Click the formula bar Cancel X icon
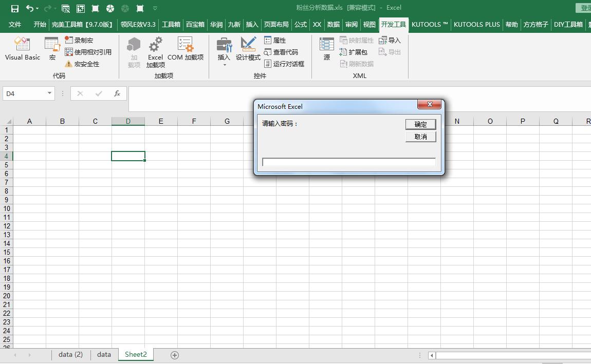Screen dimensions: 591x364 point(80,93)
